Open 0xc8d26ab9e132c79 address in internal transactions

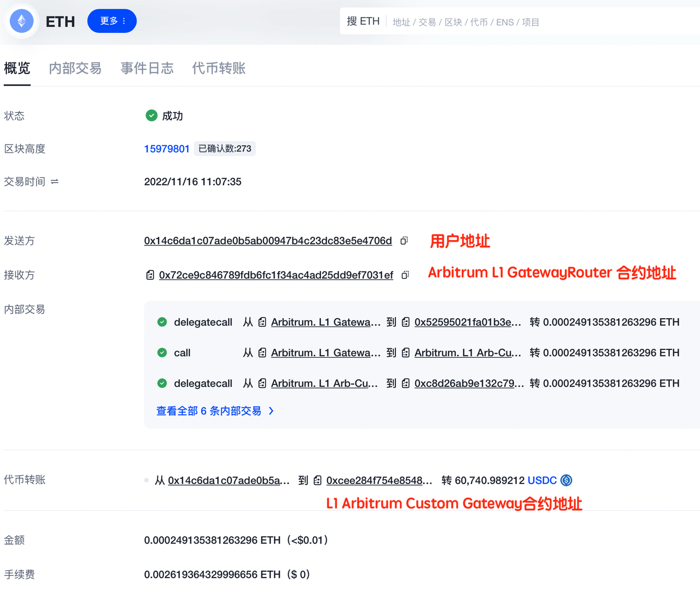click(x=469, y=383)
